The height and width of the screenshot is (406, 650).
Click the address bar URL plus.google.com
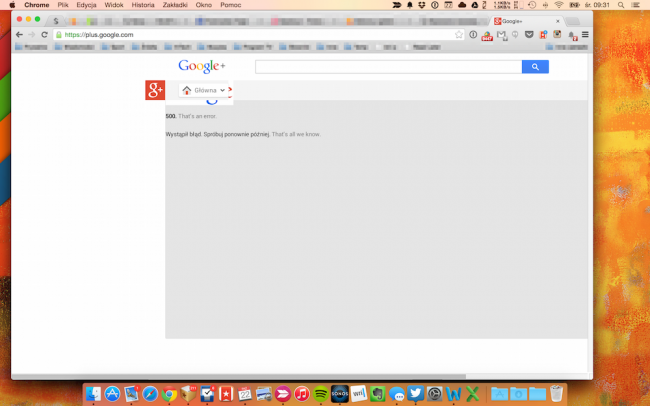coord(99,35)
